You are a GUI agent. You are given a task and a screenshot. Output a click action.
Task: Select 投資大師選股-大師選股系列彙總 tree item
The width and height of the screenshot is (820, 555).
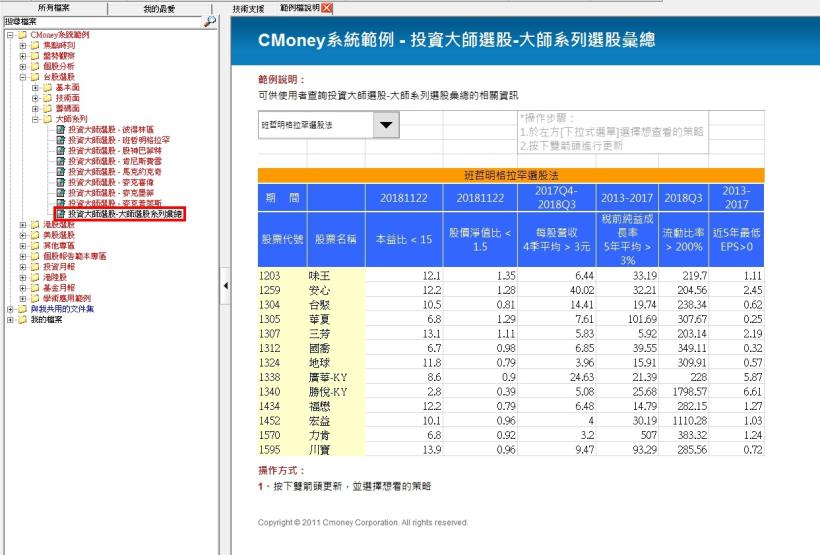point(126,214)
